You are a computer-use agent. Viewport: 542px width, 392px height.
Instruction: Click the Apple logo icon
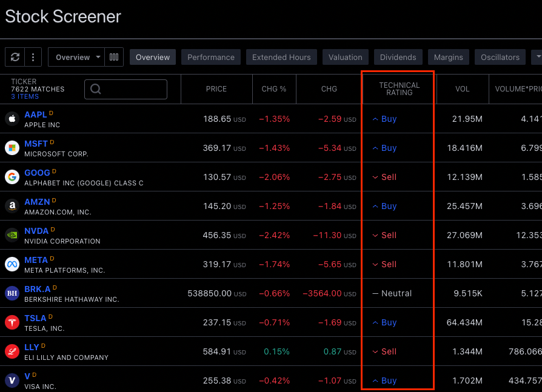pos(12,119)
